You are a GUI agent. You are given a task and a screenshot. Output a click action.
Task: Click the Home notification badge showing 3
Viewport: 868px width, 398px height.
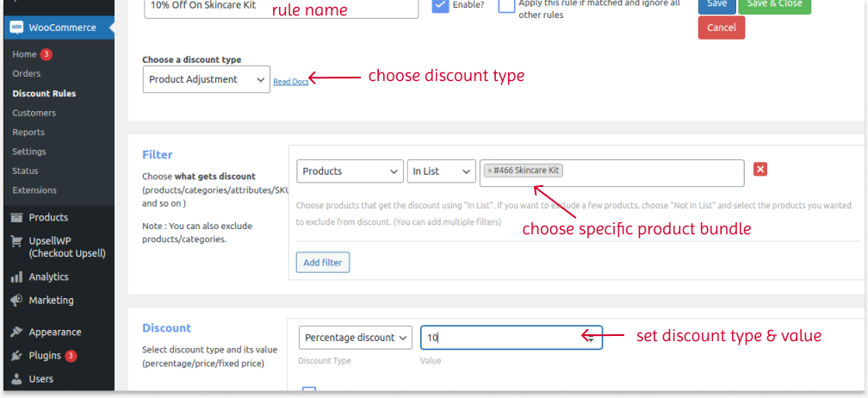coord(46,54)
